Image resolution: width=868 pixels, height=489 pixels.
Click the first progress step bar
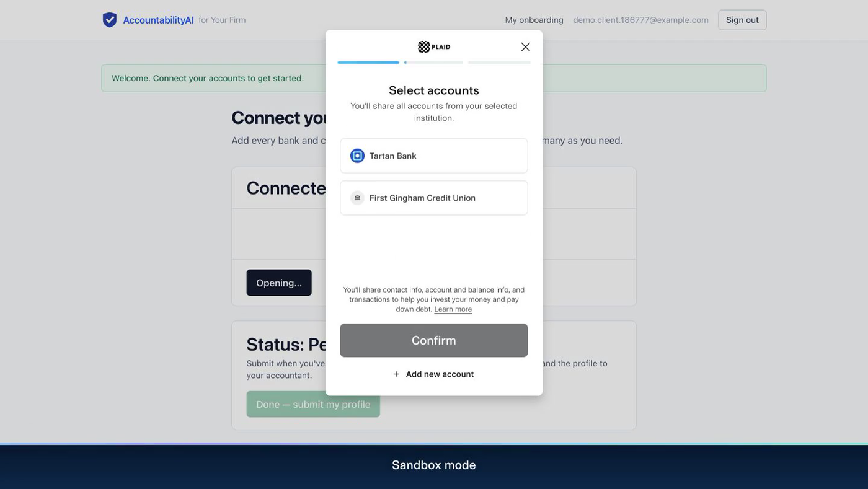click(368, 63)
